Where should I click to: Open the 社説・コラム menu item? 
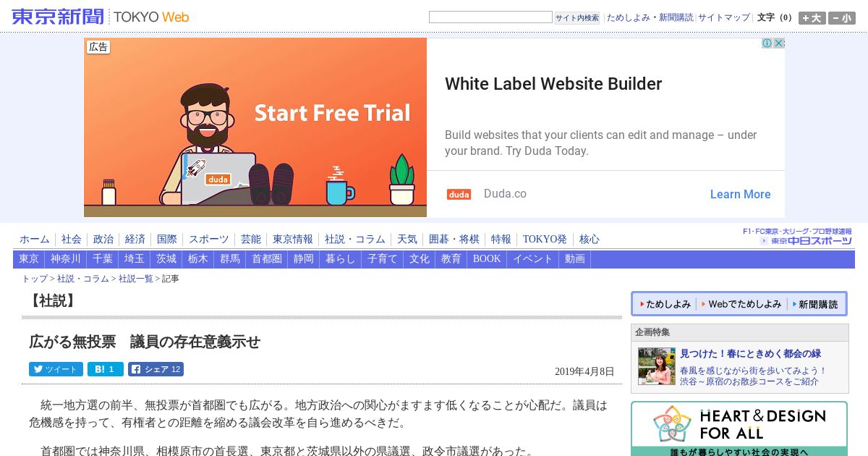pyautogui.click(x=355, y=239)
